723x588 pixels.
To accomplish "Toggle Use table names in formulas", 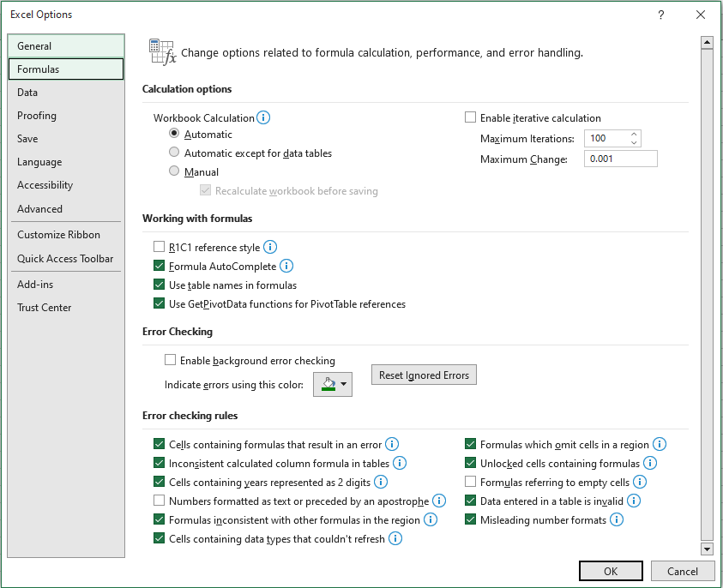I will point(159,285).
